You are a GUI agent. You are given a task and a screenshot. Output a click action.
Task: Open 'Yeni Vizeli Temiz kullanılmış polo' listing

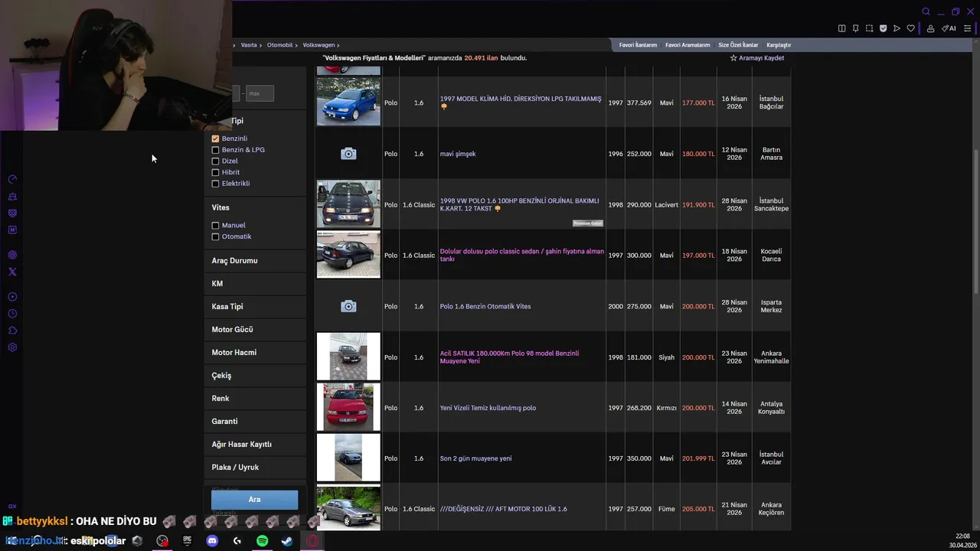click(x=488, y=408)
